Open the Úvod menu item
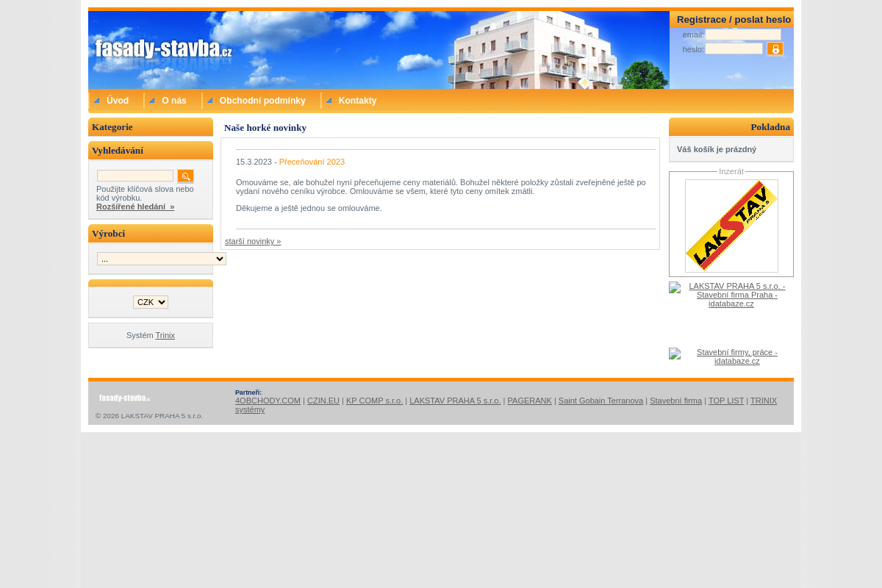 (117, 101)
